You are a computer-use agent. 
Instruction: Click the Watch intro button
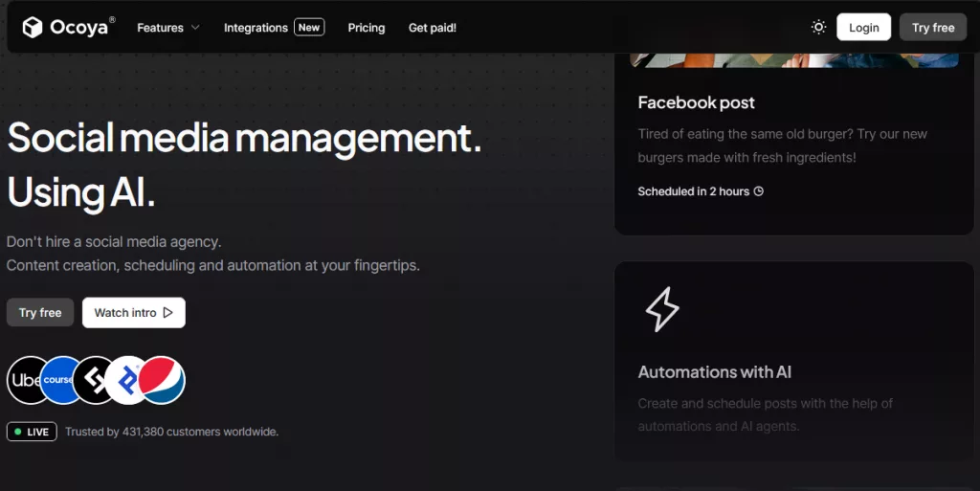[x=134, y=312]
